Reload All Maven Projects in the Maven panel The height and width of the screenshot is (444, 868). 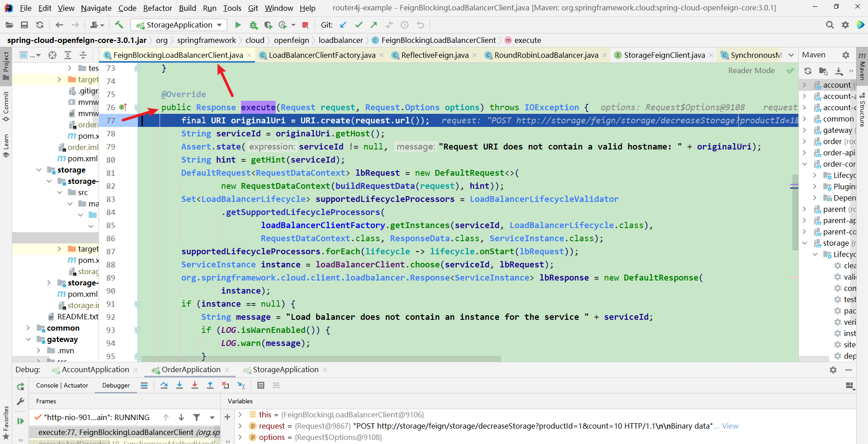tap(808, 71)
